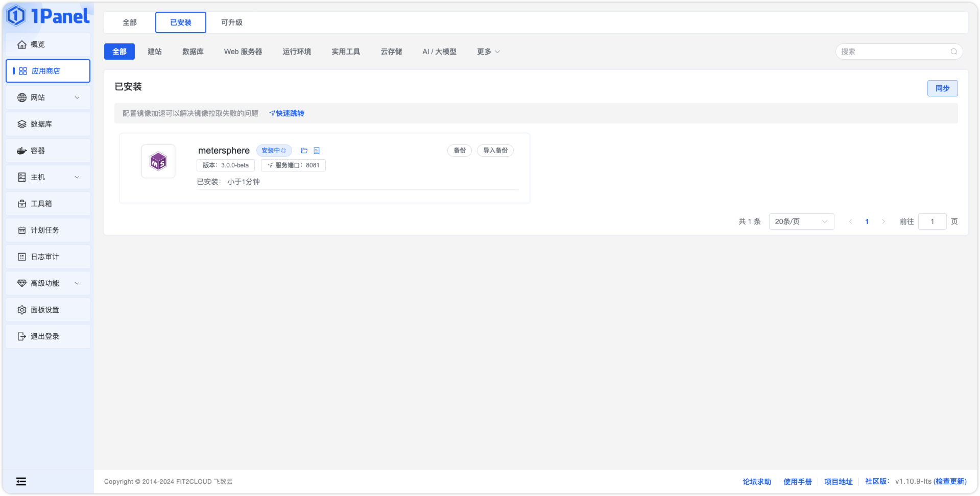
Task: Open metersphere install directory folder icon
Action: [304, 151]
